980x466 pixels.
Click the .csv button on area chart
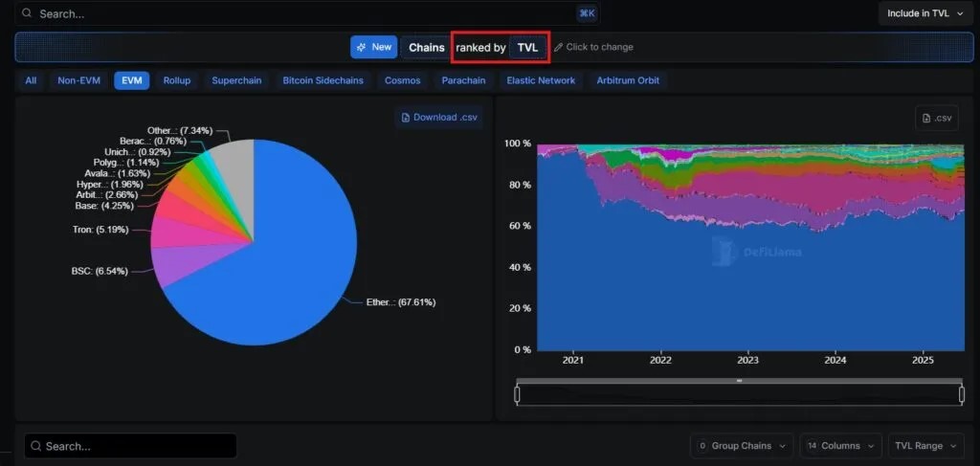(937, 118)
